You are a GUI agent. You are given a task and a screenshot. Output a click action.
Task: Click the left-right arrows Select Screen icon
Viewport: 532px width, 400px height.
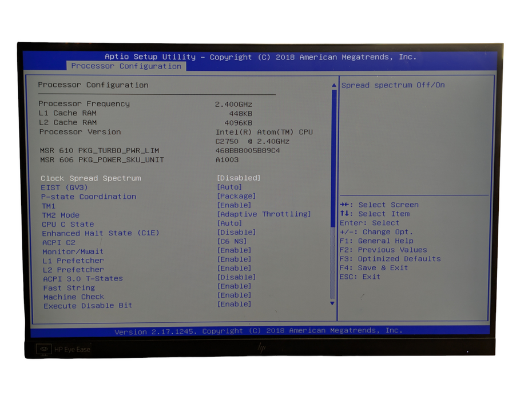tap(344, 205)
